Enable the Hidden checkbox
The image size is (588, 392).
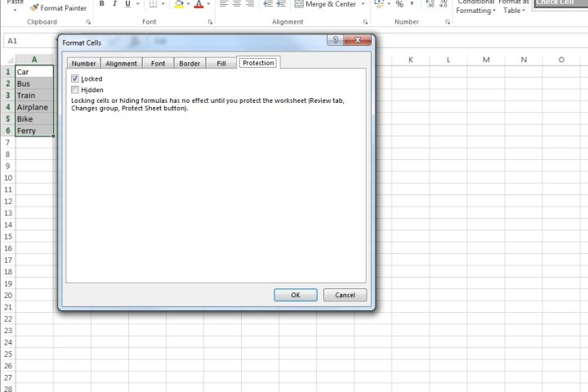(x=75, y=90)
